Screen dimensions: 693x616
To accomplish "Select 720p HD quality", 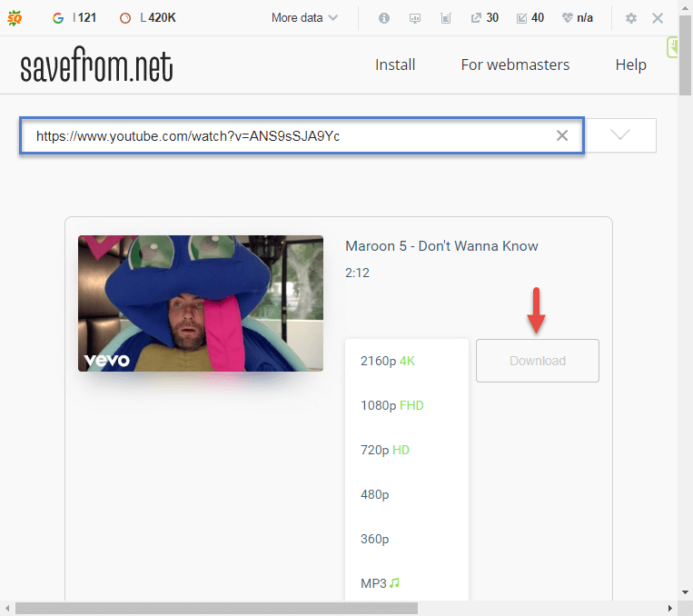I will 407,450.
